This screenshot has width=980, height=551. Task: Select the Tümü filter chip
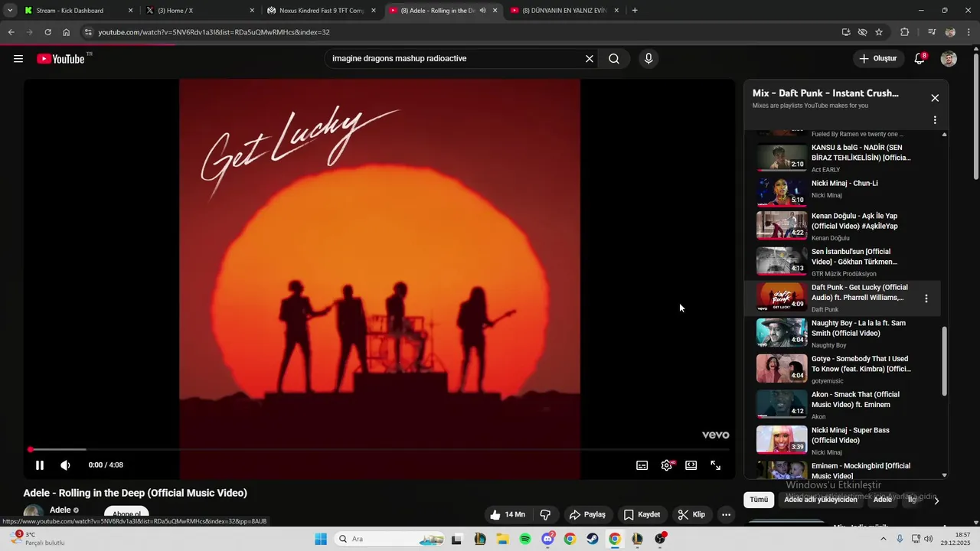coord(758,500)
